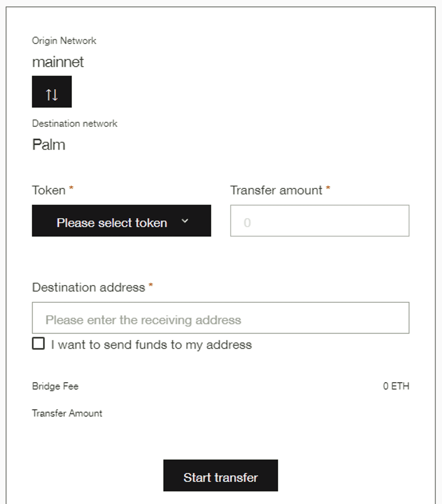Click the Transfer Amount summary label

coord(67,413)
